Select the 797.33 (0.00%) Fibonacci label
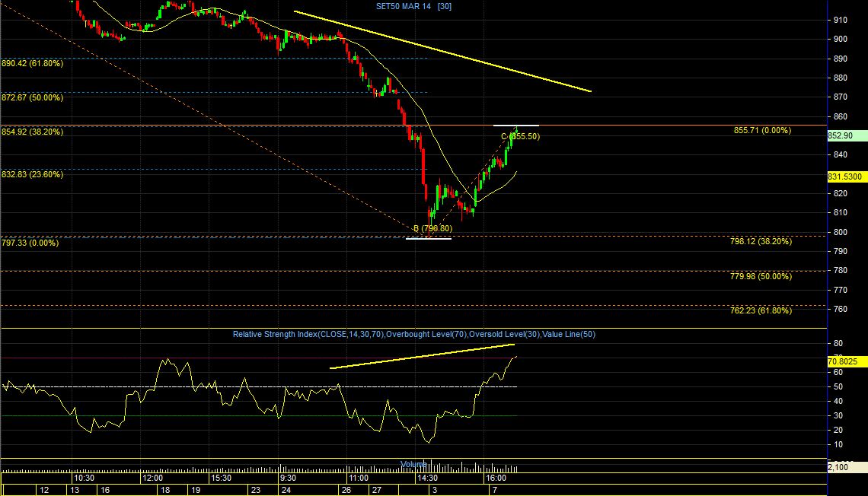 click(x=30, y=243)
